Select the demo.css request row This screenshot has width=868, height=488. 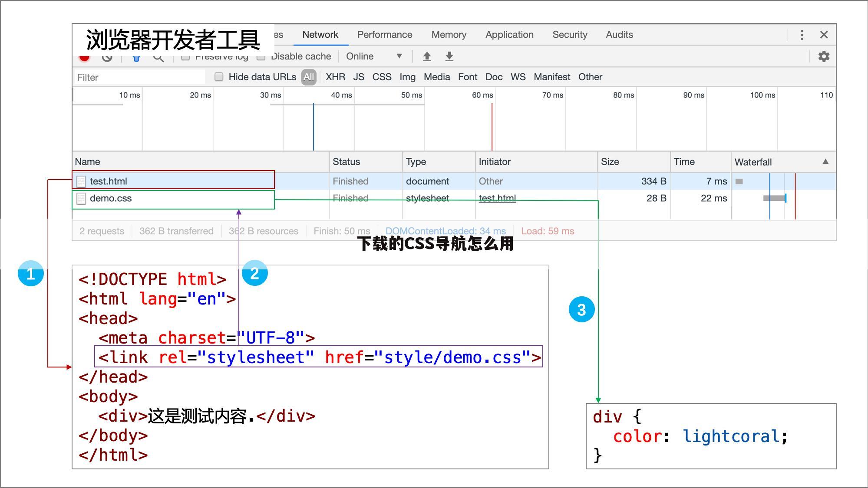tap(454, 199)
